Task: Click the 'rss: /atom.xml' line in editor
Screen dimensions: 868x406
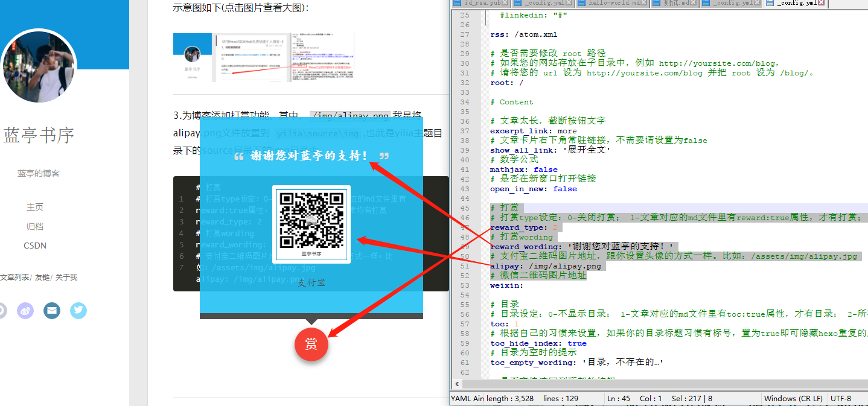Action: [x=524, y=34]
